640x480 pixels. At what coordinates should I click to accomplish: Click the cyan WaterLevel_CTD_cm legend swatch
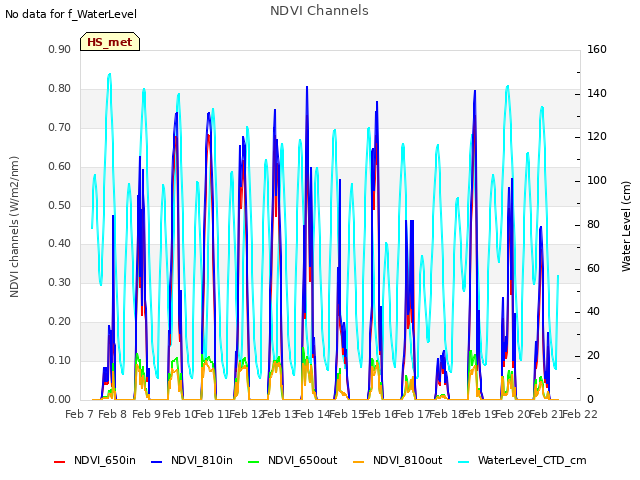click(x=463, y=462)
